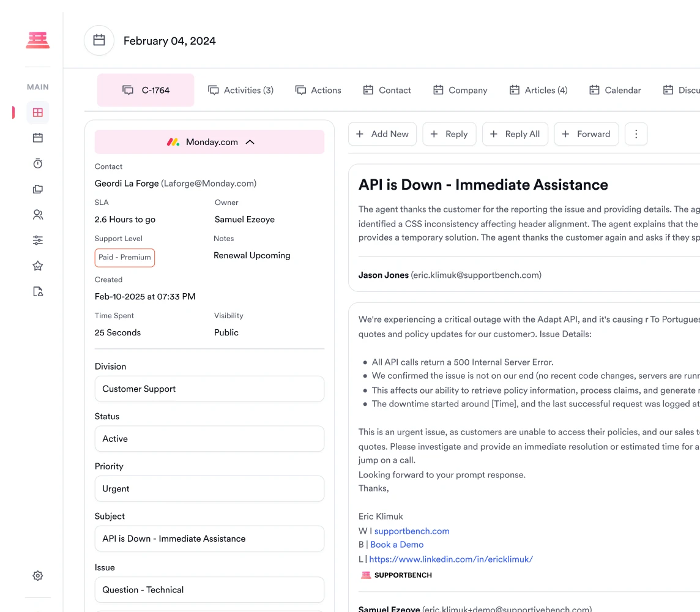Open the three-dot more options menu
This screenshot has width=700, height=612.
pyautogui.click(x=636, y=134)
